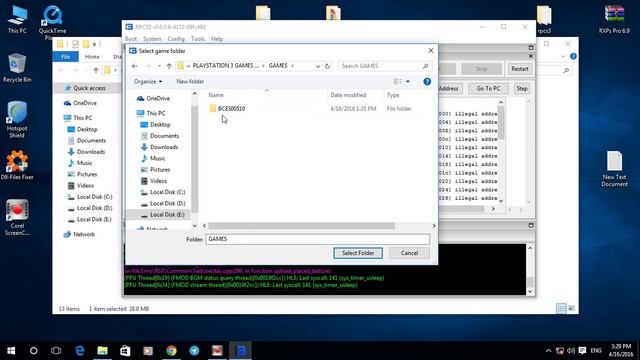Open New Text Document on desktop
Image resolution: width=640 pixels, height=360 pixels.
[x=614, y=169]
